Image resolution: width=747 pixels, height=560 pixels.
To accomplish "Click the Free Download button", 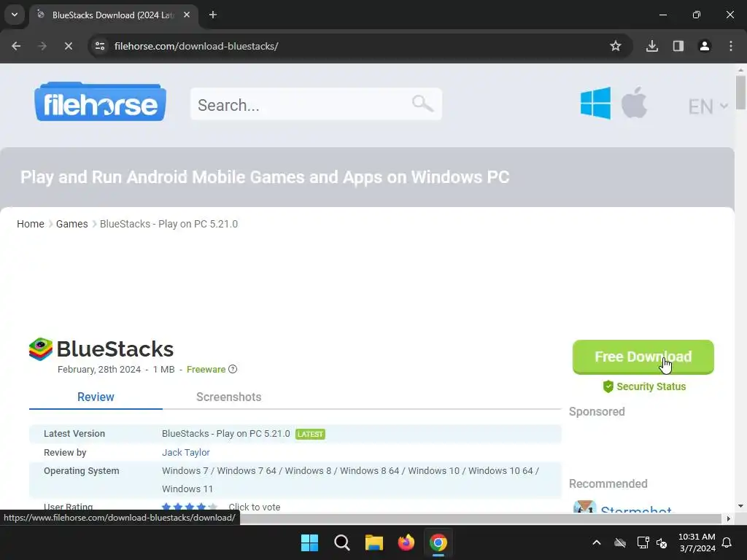I will [643, 357].
